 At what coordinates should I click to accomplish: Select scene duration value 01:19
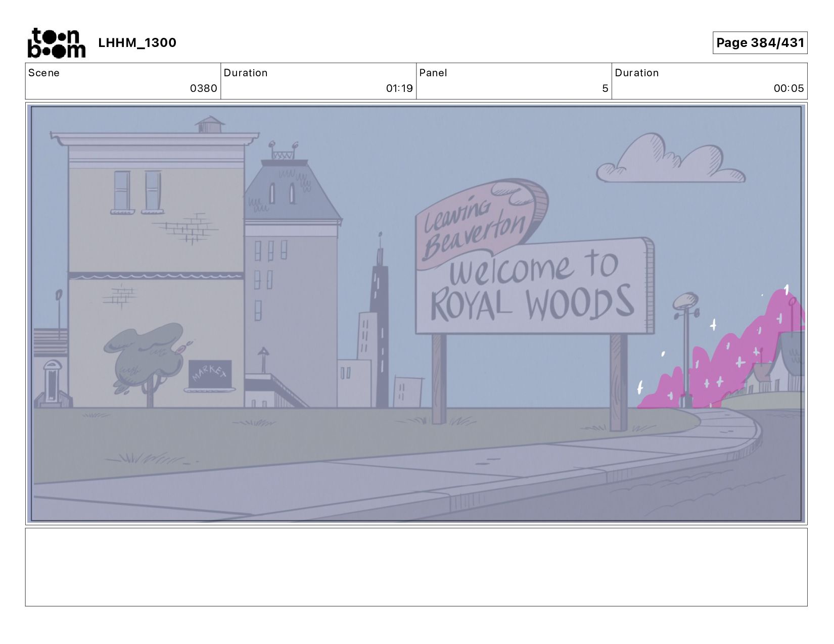[399, 88]
